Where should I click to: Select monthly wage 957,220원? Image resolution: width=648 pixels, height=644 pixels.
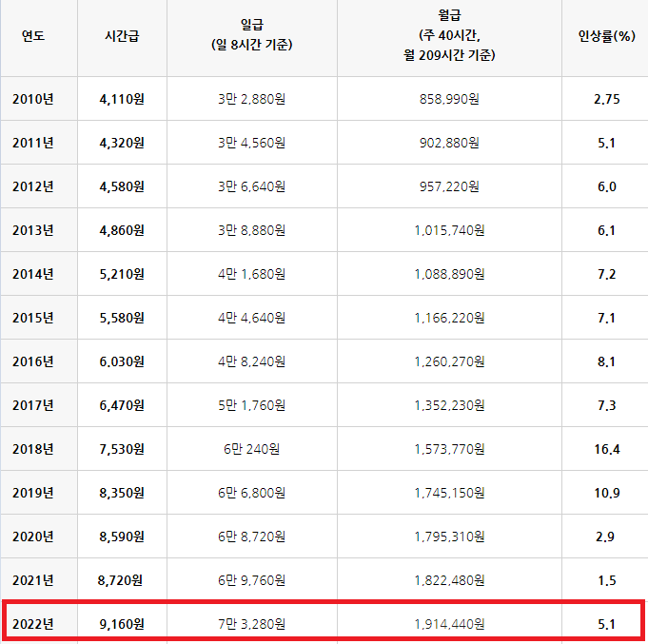[x=449, y=186]
